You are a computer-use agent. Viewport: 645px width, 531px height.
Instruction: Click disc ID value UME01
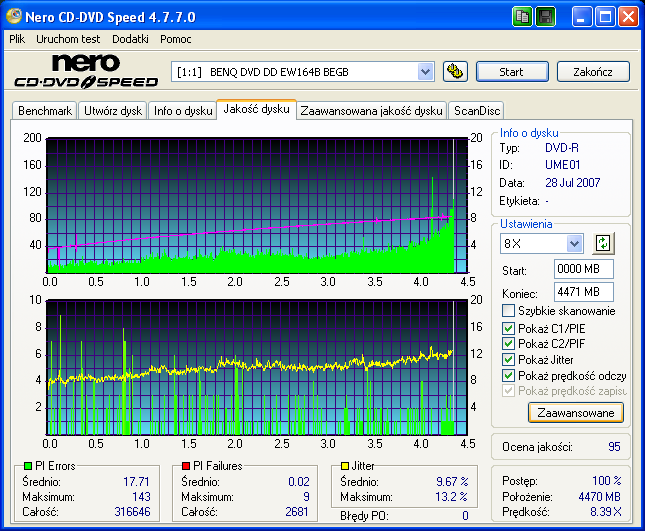(562, 165)
